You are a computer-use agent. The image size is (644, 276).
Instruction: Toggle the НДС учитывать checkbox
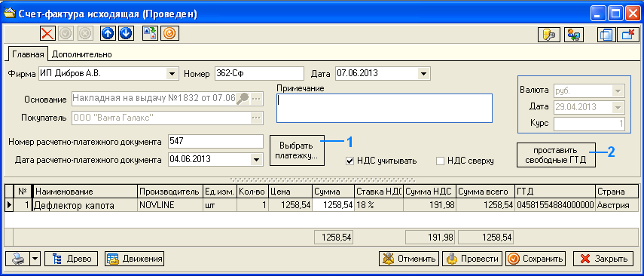350,161
